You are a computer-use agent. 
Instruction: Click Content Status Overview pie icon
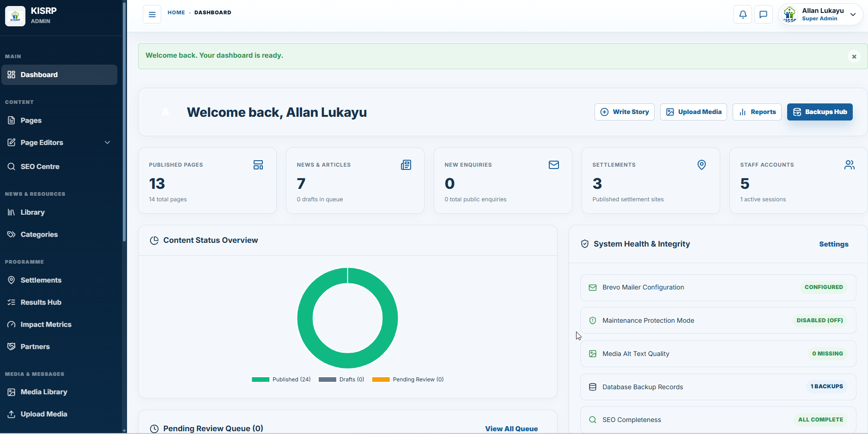pyautogui.click(x=154, y=241)
